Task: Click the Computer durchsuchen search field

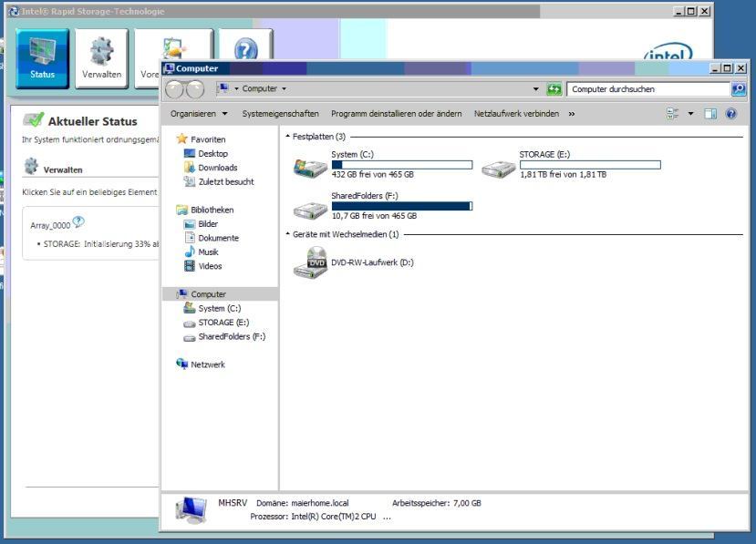Action: 648,89
